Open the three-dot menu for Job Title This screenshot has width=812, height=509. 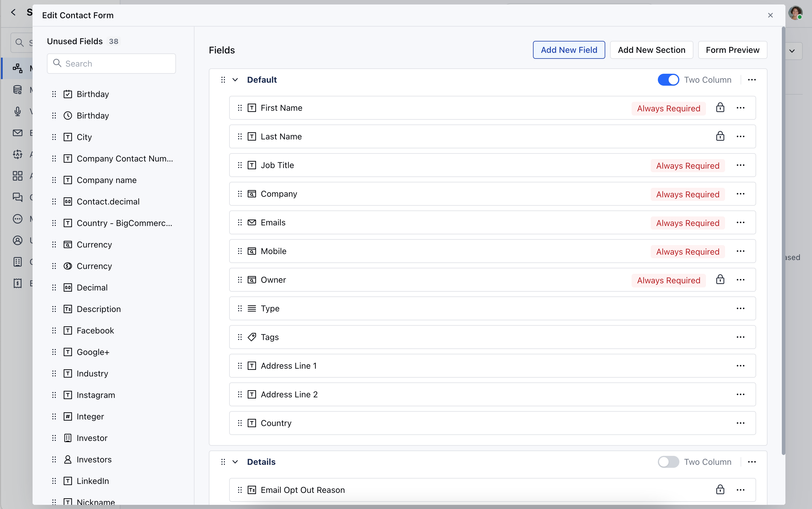point(740,165)
